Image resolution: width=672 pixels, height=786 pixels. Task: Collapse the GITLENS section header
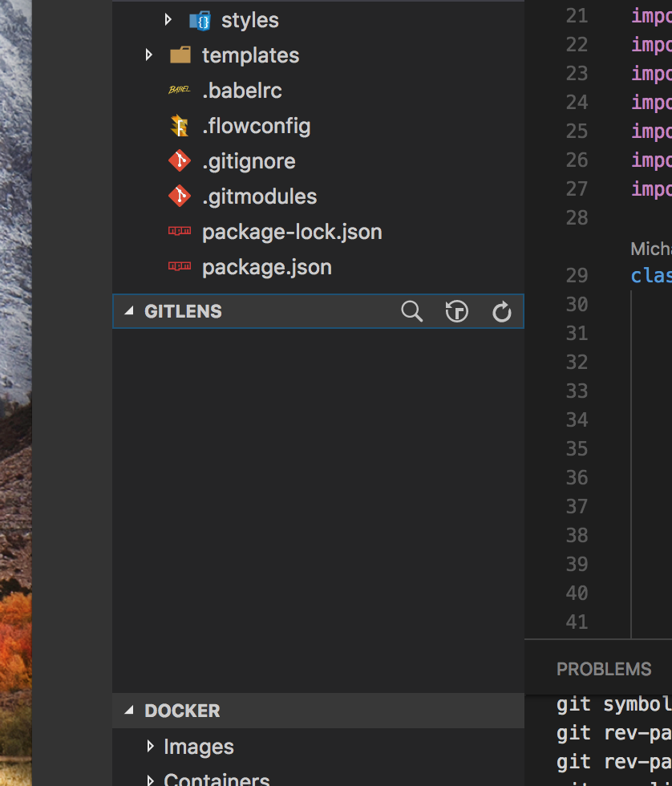pos(128,311)
